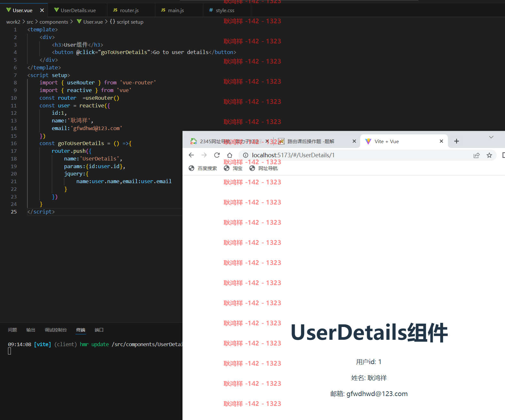Click the name:'UserDetails' code line

(x=93, y=159)
